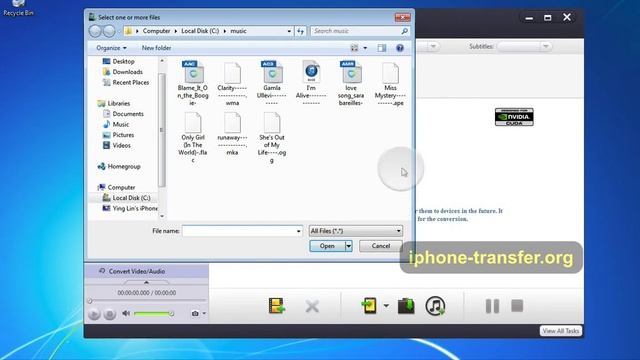Screen dimensions: 640x360
Task: Click the change view icon
Action: click(x=354, y=48)
